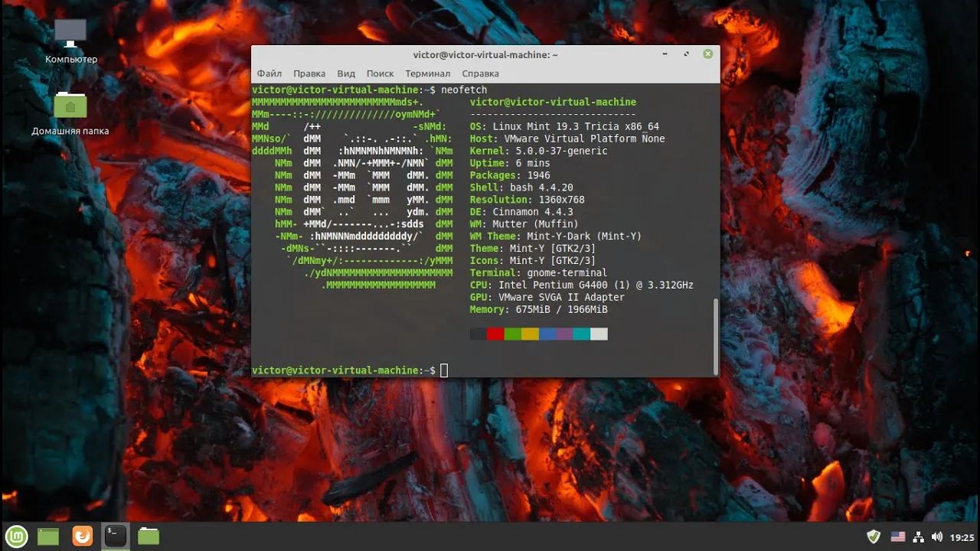The width and height of the screenshot is (980, 551).
Task: Click the 'Uptime: 6 mins' line
Action: pos(510,163)
